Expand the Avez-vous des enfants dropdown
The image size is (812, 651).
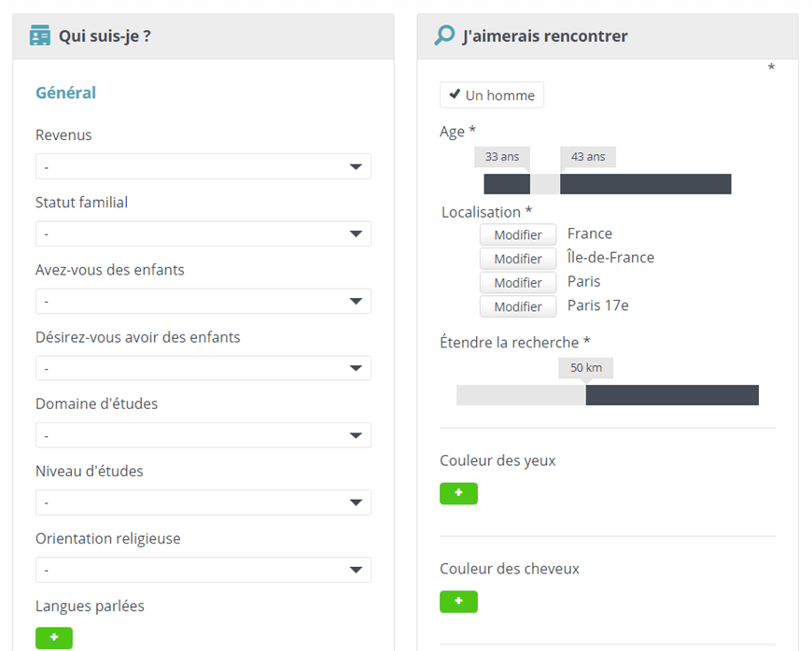[203, 301]
